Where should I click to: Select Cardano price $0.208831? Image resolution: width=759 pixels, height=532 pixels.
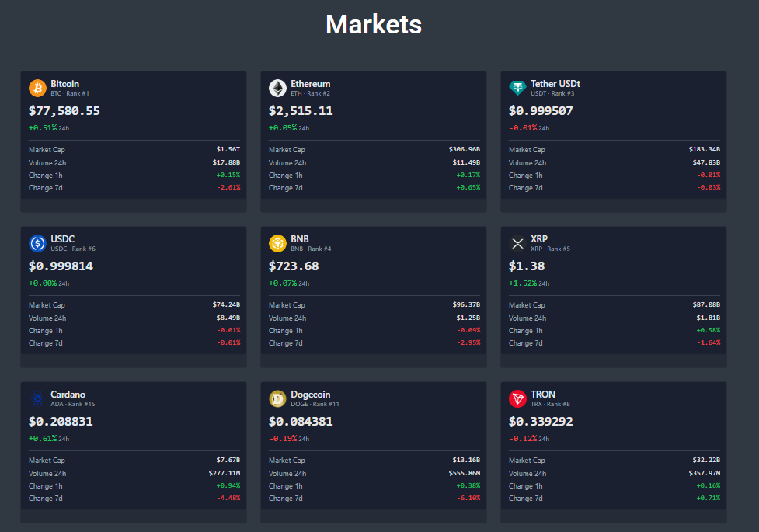pyautogui.click(x=61, y=422)
